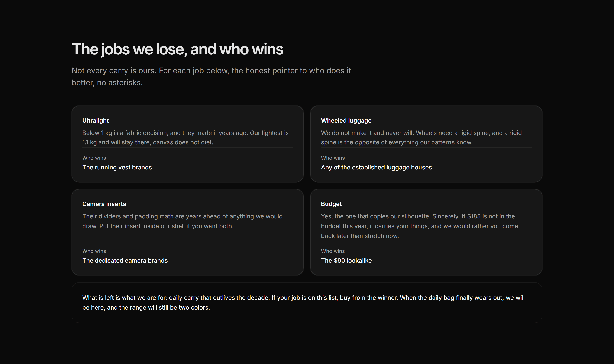Select the subtitle paragraph about honest pointers

coord(211,77)
